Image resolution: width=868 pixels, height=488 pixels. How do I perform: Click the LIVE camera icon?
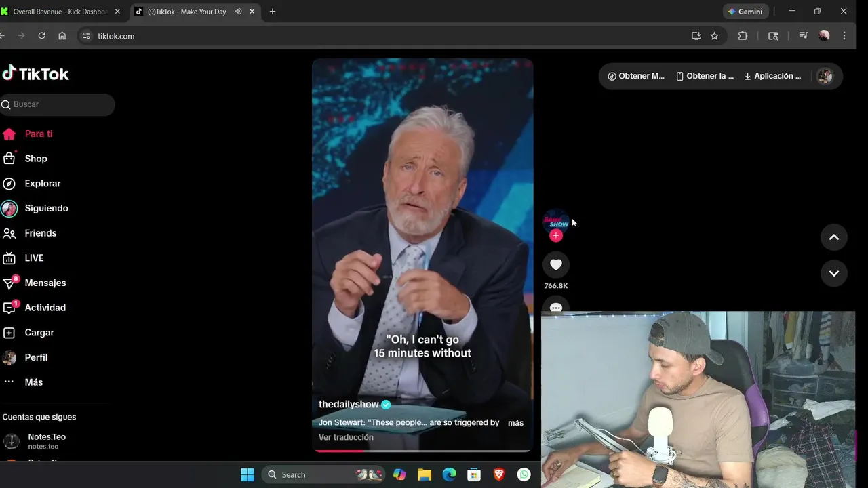point(9,258)
